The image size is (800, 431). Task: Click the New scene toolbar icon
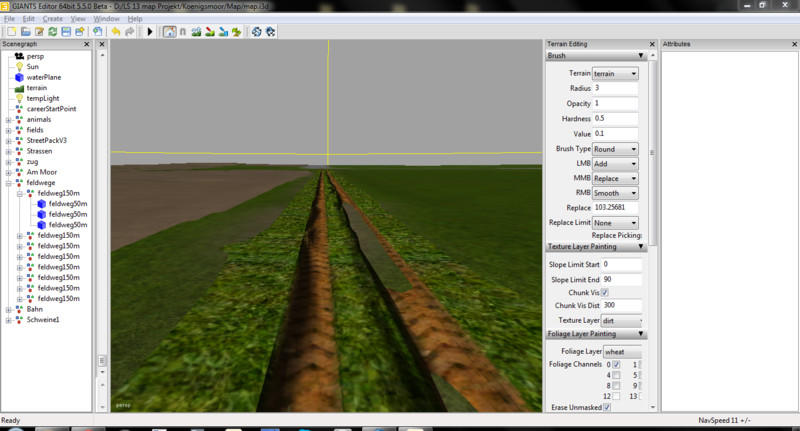click(11, 32)
